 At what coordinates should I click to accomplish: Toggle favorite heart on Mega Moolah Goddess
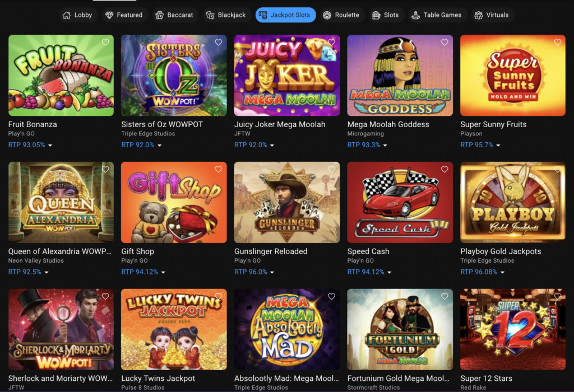click(445, 43)
